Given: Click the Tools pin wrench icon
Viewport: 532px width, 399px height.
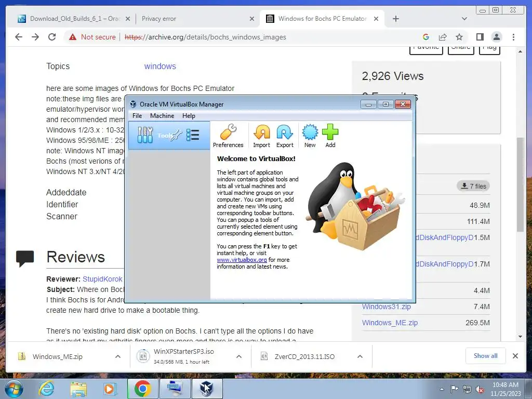Looking at the screenshot, I should (x=176, y=136).
